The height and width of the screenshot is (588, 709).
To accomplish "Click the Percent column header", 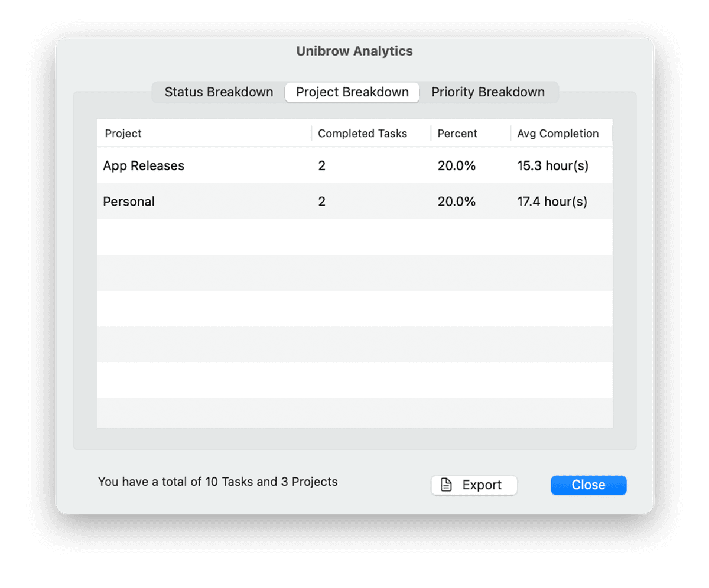I will point(457,134).
